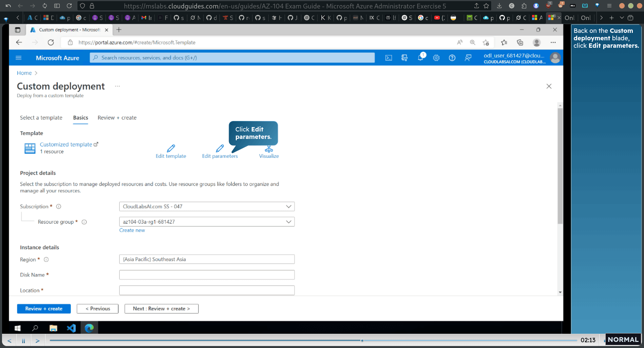Open File Explorer from taskbar
Viewport: 644px width, 348px height.
[53, 328]
